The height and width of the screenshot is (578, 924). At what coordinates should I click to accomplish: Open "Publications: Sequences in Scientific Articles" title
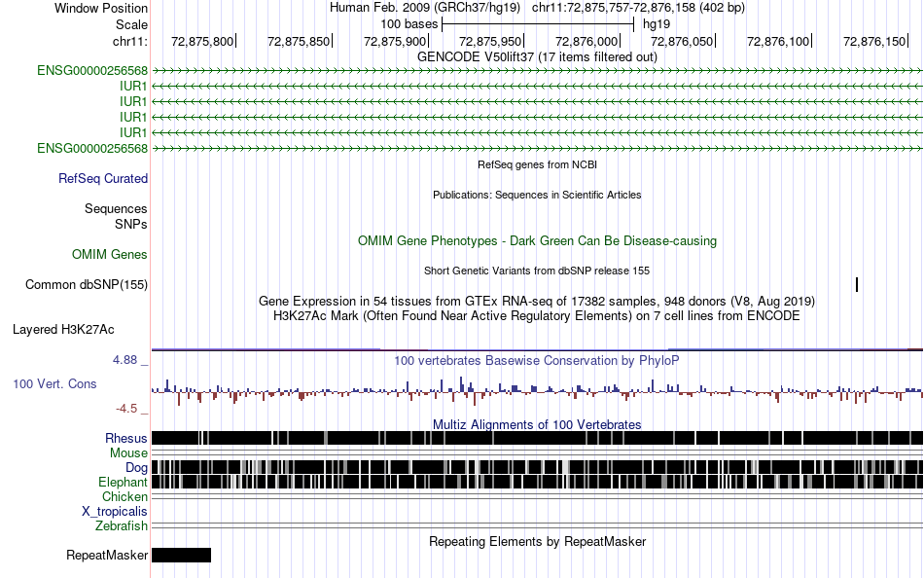[x=537, y=195]
